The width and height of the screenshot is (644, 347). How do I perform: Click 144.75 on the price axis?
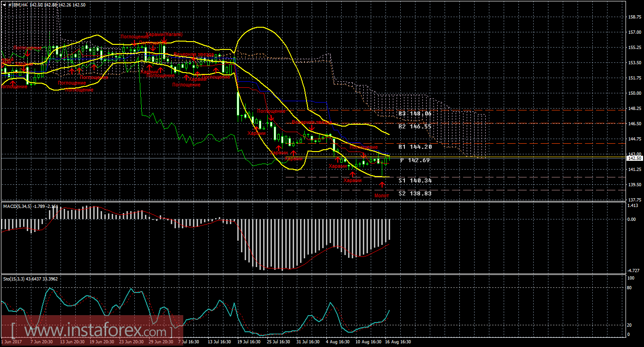(x=635, y=139)
